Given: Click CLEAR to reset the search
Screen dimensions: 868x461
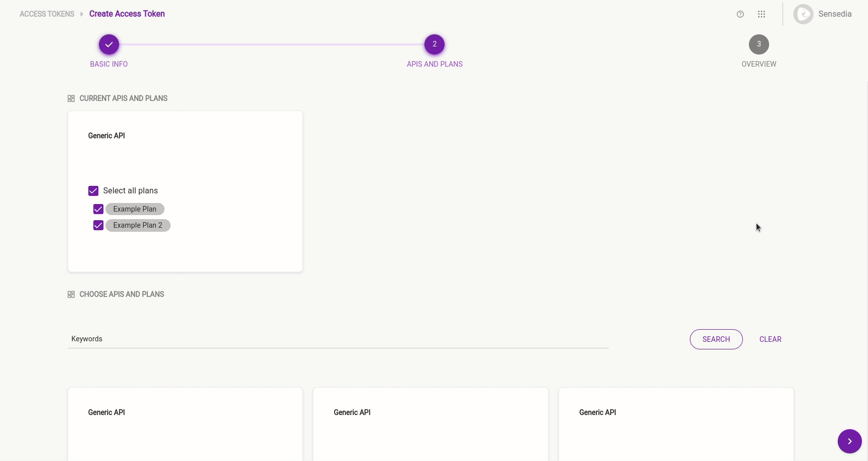Looking at the screenshot, I should (x=770, y=339).
